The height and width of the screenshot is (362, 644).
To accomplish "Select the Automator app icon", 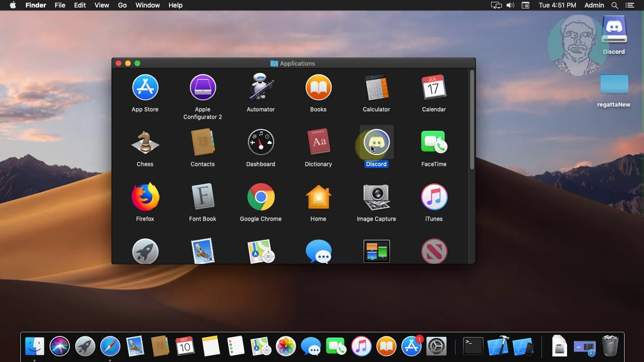I will 261,87.
